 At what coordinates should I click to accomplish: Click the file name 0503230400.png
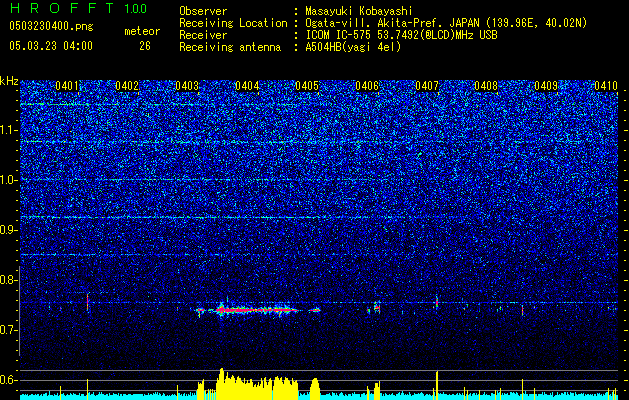point(51,26)
